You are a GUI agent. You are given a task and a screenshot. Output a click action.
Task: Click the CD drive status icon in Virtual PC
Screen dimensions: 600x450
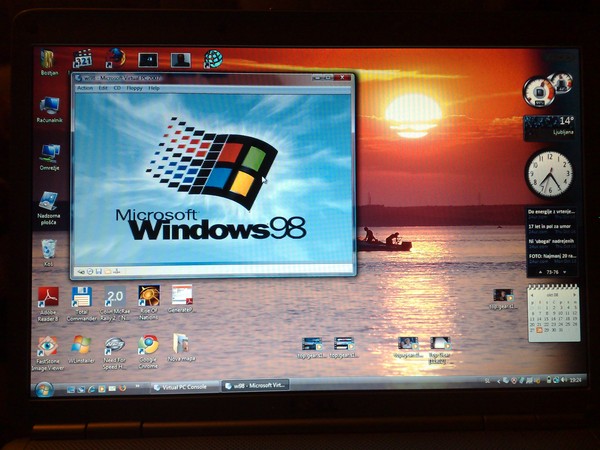[90, 272]
